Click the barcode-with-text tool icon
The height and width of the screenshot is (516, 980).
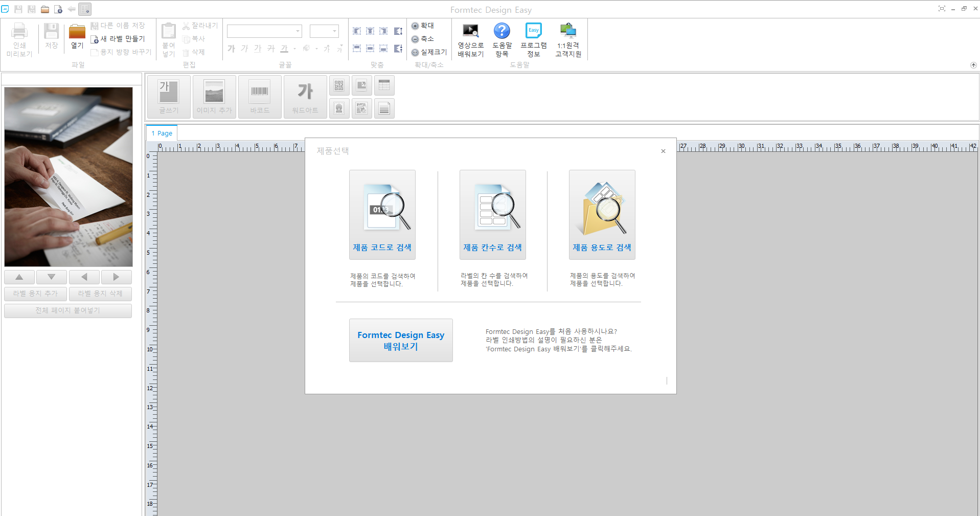click(362, 85)
